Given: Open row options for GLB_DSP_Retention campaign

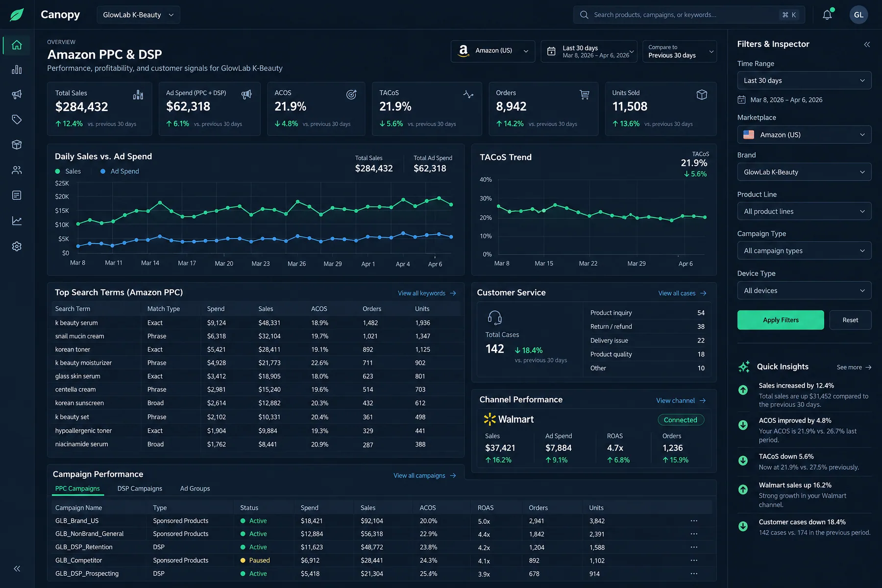Looking at the screenshot, I should tap(694, 547).
